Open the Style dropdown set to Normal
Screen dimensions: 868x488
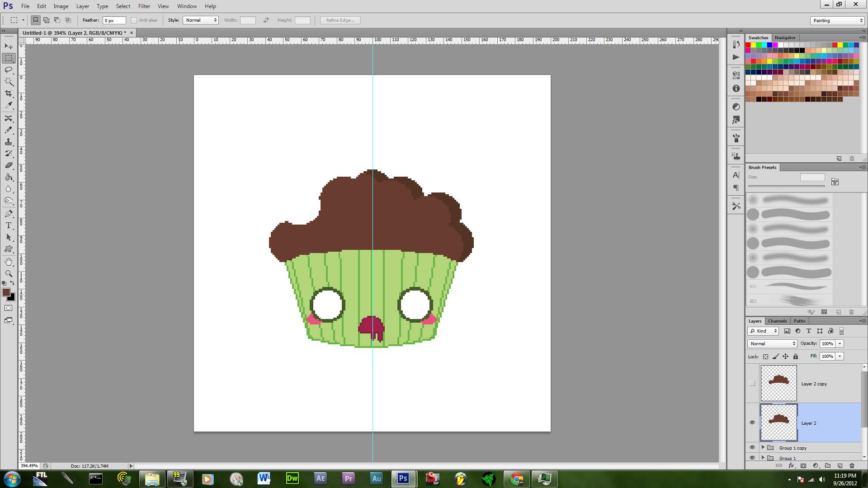click(201, 20)
